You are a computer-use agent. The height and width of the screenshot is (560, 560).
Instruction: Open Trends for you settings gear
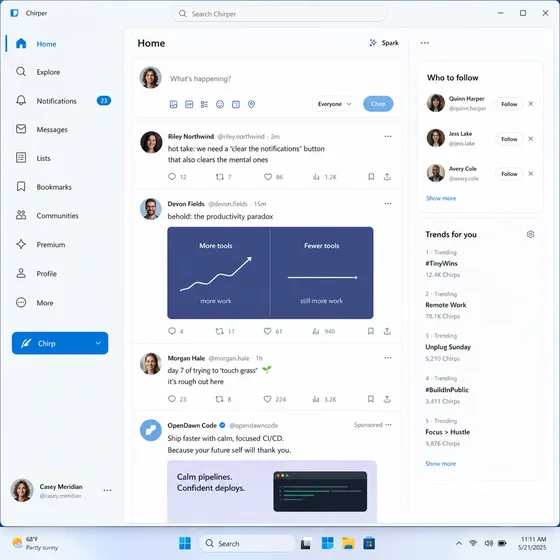pyautogui.click(x=530, y=234)
